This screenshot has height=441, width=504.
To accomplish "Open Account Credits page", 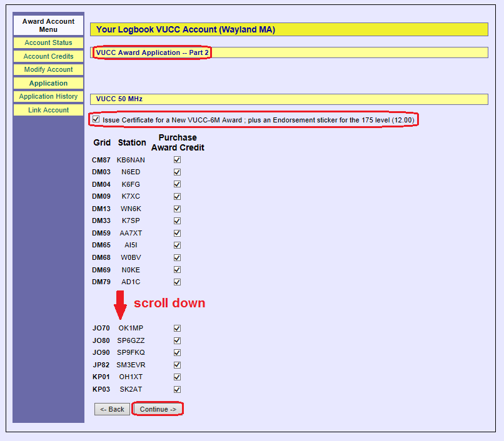I will coord(48,56).
